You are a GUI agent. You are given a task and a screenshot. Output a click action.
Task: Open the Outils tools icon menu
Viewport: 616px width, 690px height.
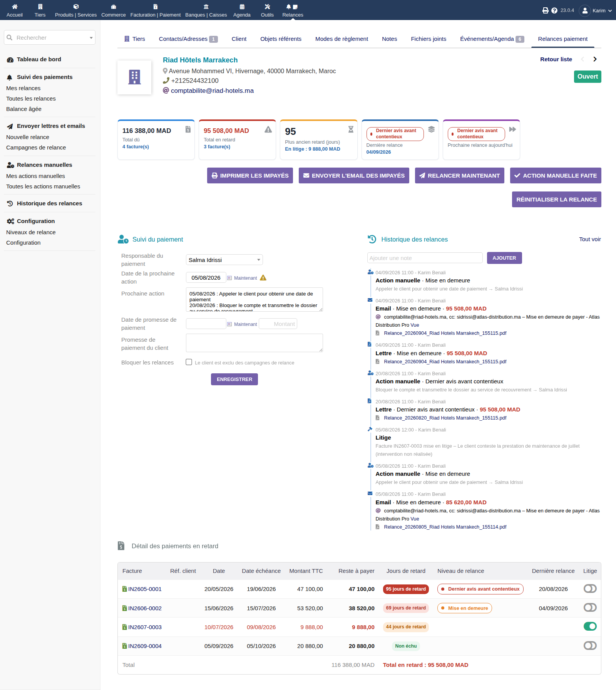[x=267, y=7]
